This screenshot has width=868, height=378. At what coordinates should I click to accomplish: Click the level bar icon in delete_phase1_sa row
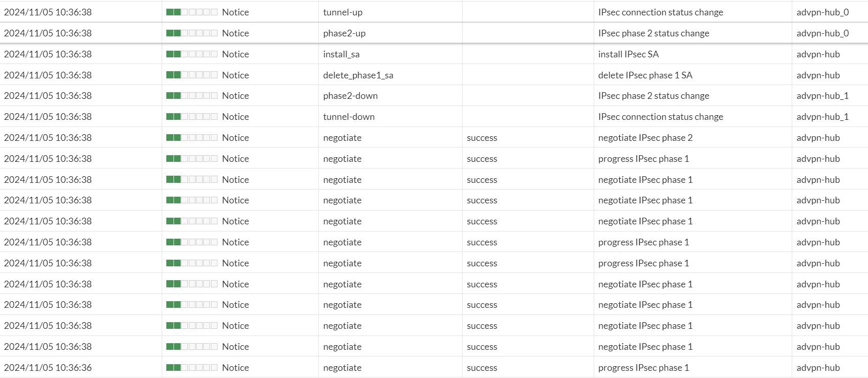tap(192, 75)
